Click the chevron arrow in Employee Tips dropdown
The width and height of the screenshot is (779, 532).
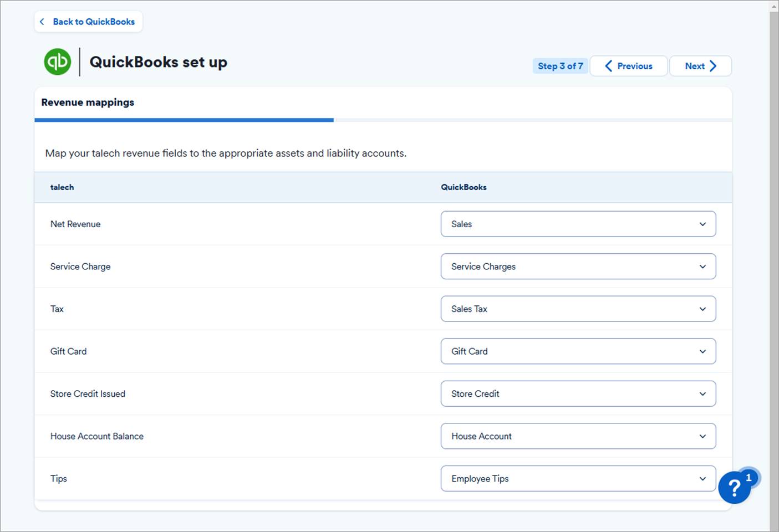702,479
